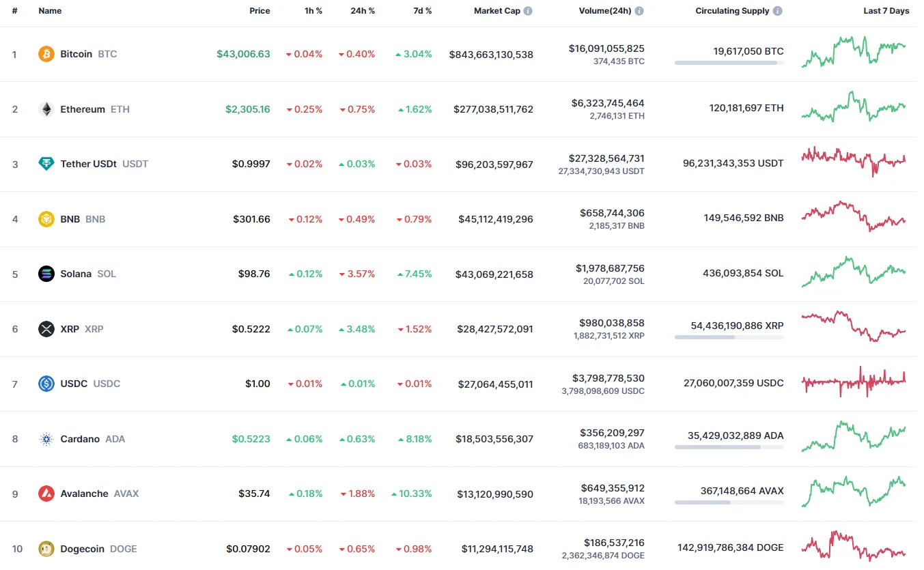Click the Volume(24h) info icon
Screen dimensions: 924x570
[639, 11]
